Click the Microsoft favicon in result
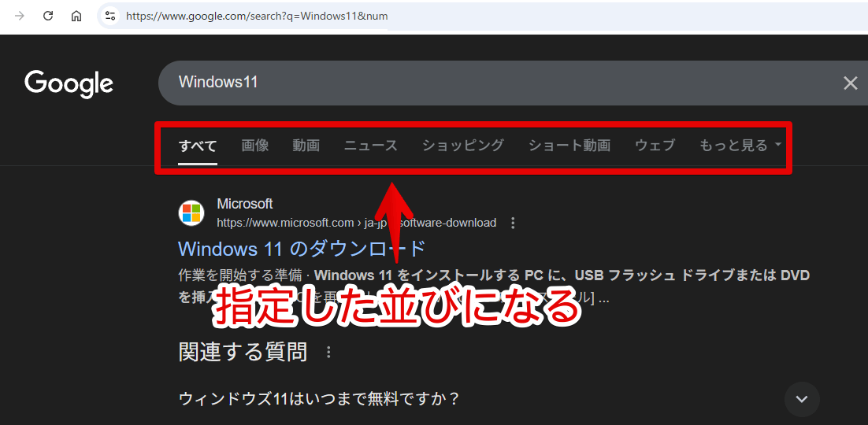Viewport: 868px width, 425px height. click(x=191, y=213)
